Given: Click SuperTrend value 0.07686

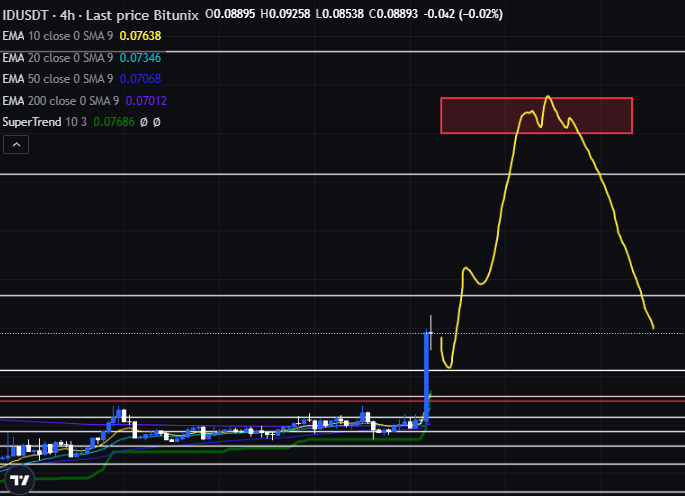Looking at the screenshot, I should pyautogui.click(x=114, y=121).
